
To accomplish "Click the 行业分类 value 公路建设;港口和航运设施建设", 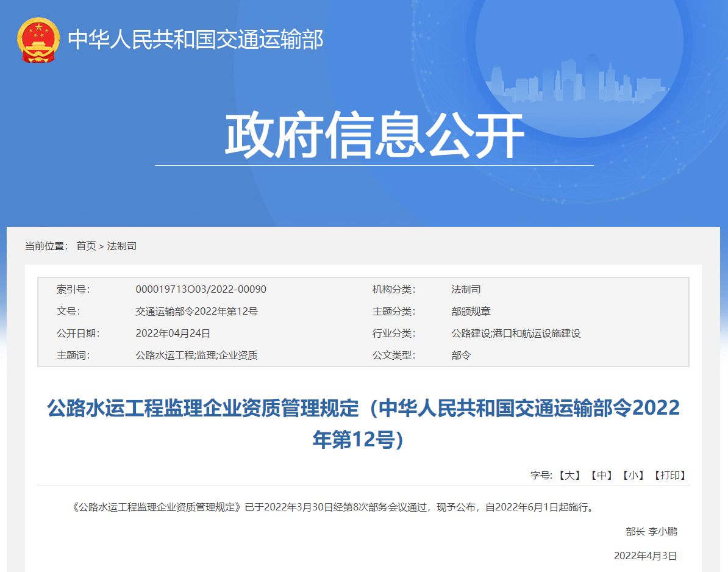I will pyautogui.click(x=515, y=333).
